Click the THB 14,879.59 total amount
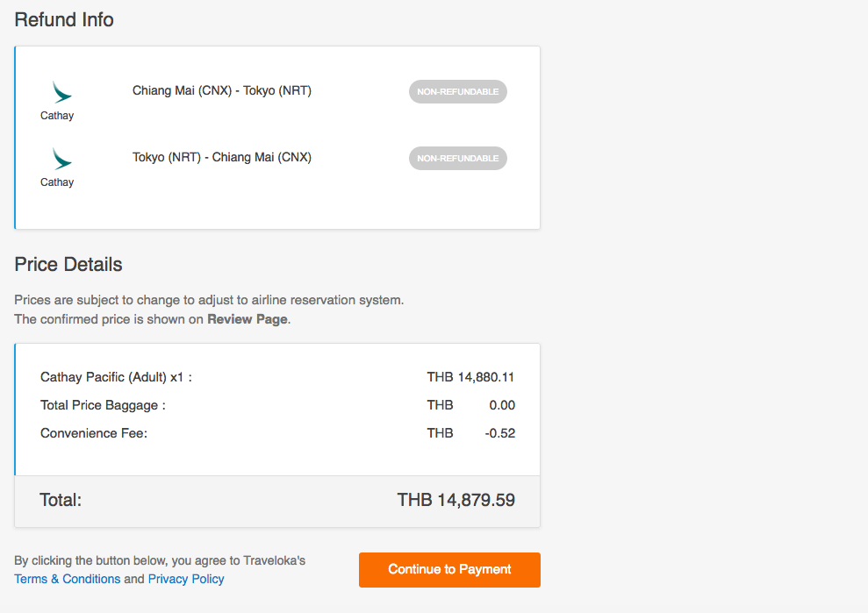 [x=456, y=500]
